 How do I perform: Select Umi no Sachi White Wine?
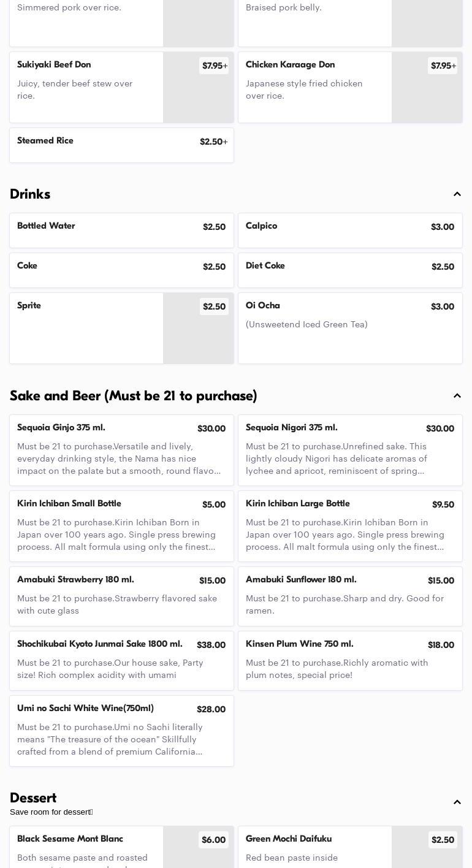[x=121, y=731]
